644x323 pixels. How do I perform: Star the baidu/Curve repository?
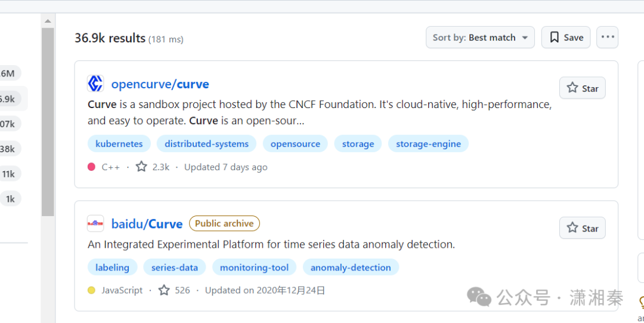pyautogui.click(x=583, y=228)
